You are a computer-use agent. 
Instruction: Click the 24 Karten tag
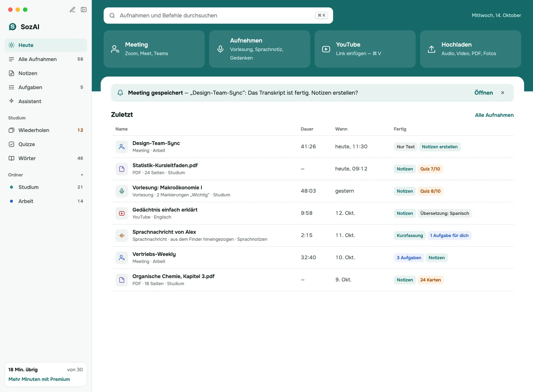(x=430, y=280)
